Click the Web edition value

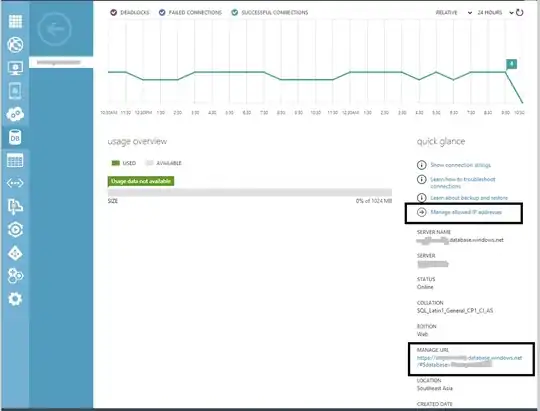click(x=422, y=334)
